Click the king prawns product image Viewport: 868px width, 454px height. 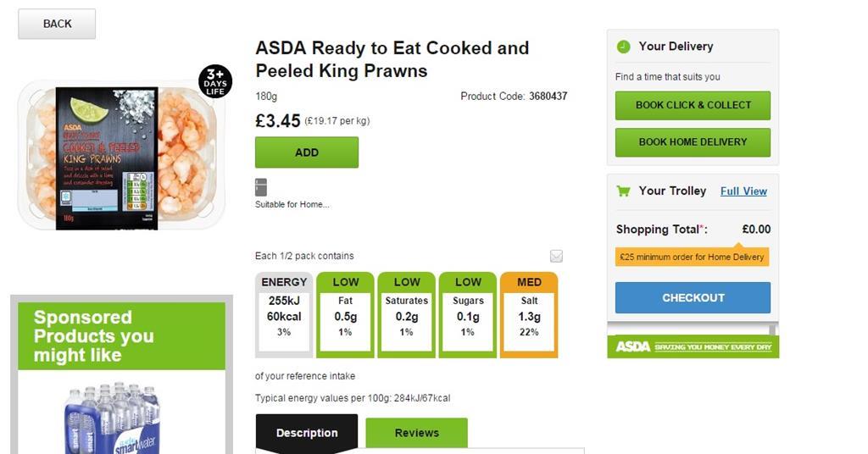click(x=119, y=157)
